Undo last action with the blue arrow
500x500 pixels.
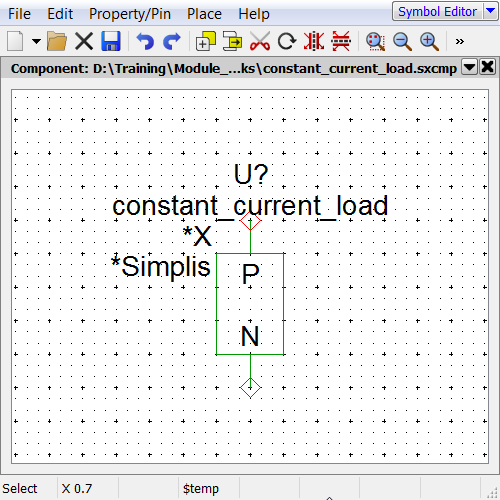(145, 41)
